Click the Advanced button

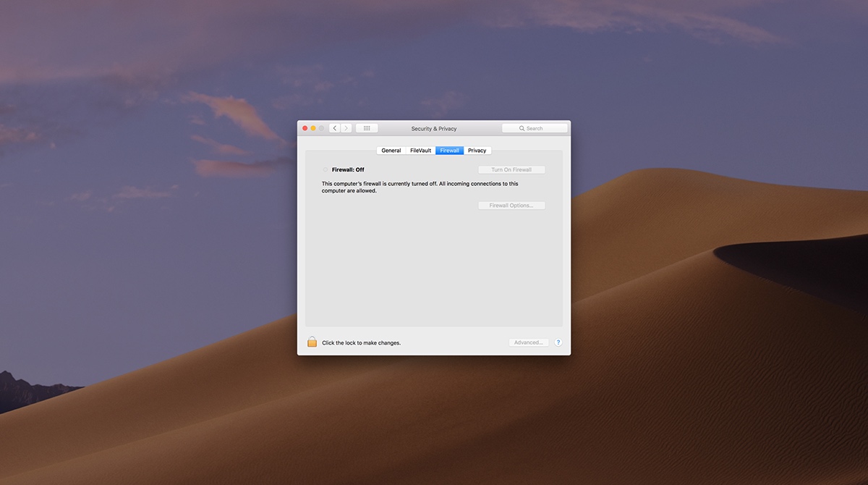[529, 342]
